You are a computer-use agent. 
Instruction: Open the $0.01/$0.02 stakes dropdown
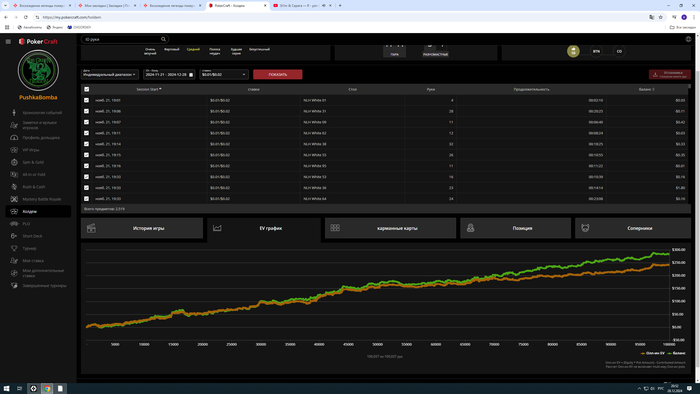click(x=224, y=74)
